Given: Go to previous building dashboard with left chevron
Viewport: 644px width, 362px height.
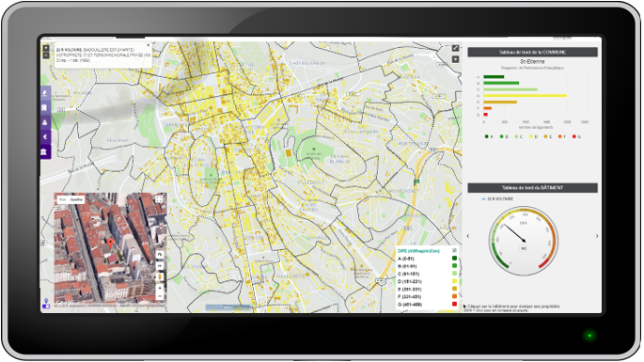Looking at the screenshot, I should (x=468, y=236).
